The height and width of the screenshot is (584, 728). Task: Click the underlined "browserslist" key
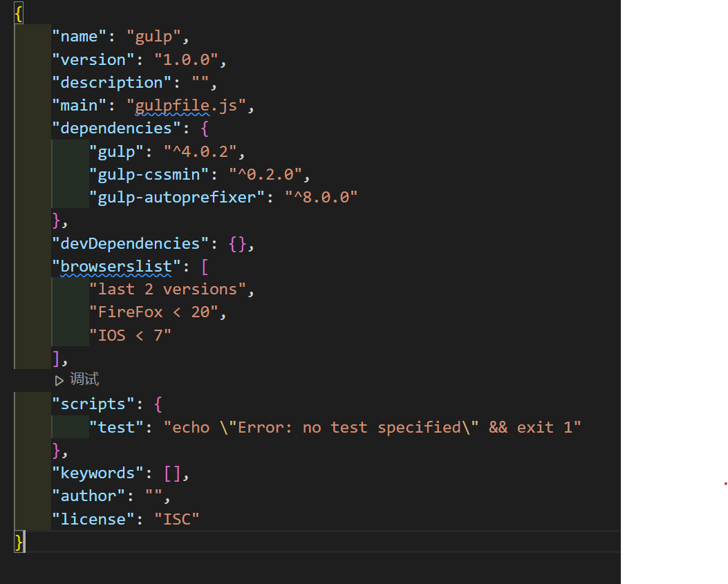[x=117, y=267]
